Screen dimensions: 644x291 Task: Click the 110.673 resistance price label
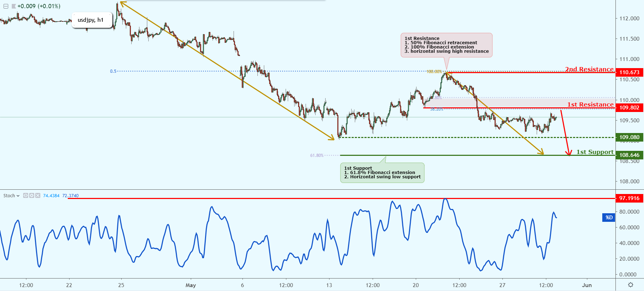click(629, 72)
